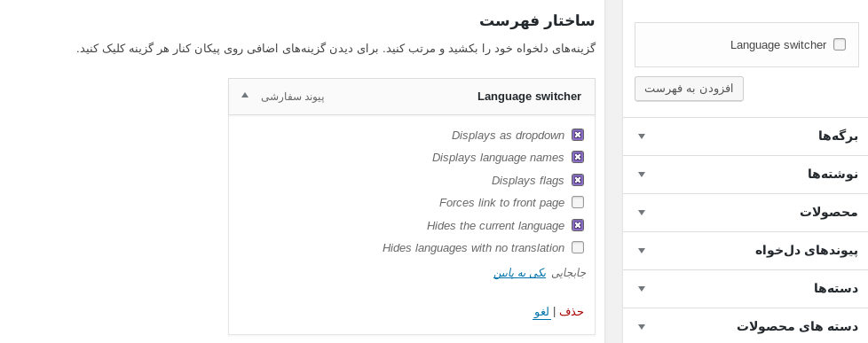Image resolution: width=868 pixels, height=343 pixels.
Task: Open the نوشته‌ها section heading
Action: [x=832, y=175]
